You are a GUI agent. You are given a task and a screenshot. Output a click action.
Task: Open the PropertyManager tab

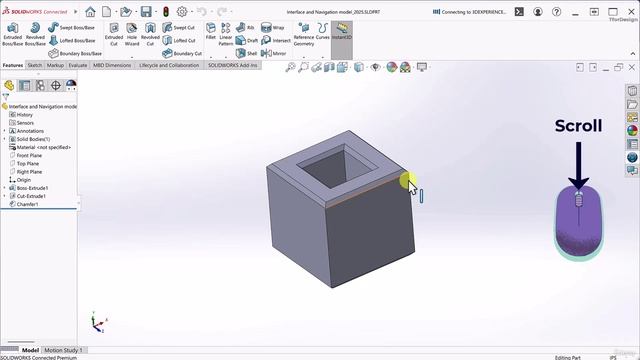(x=24, y=85)
